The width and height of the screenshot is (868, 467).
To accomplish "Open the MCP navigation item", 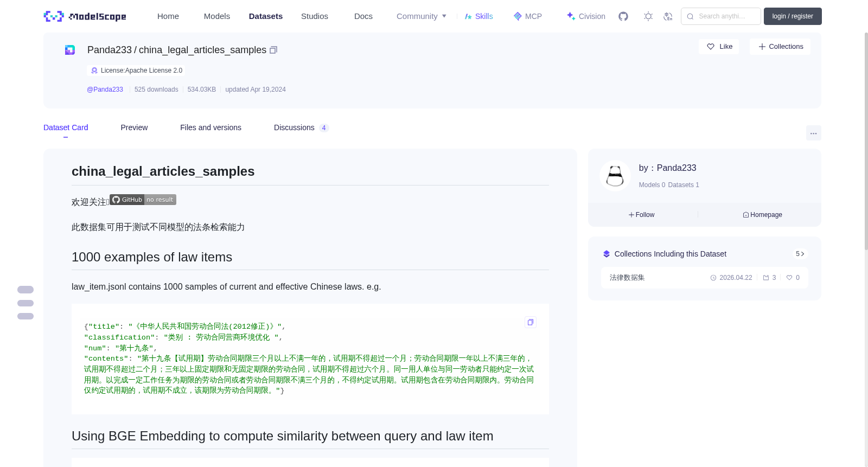I will coord(527,16).
